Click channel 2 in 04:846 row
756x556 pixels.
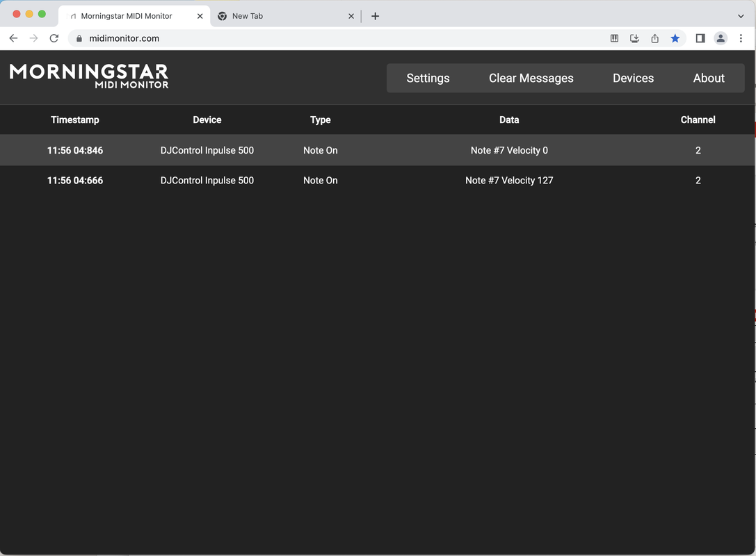[698, 150]
